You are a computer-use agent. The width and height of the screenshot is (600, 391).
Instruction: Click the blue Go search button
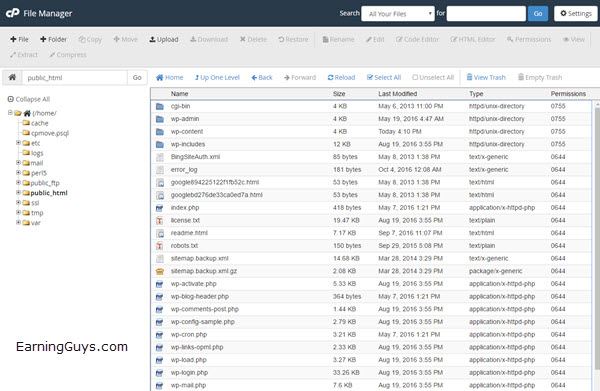coord(538,14)
